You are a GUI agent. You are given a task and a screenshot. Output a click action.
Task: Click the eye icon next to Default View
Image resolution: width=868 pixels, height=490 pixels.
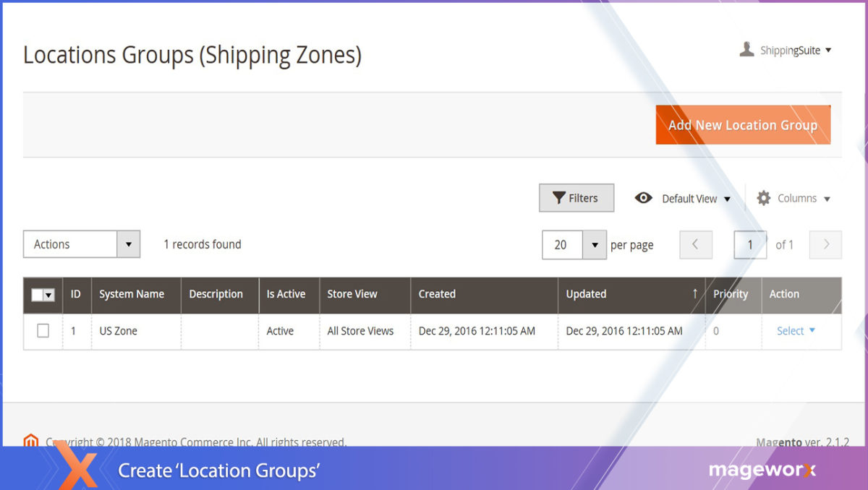(x=644, y=197)
